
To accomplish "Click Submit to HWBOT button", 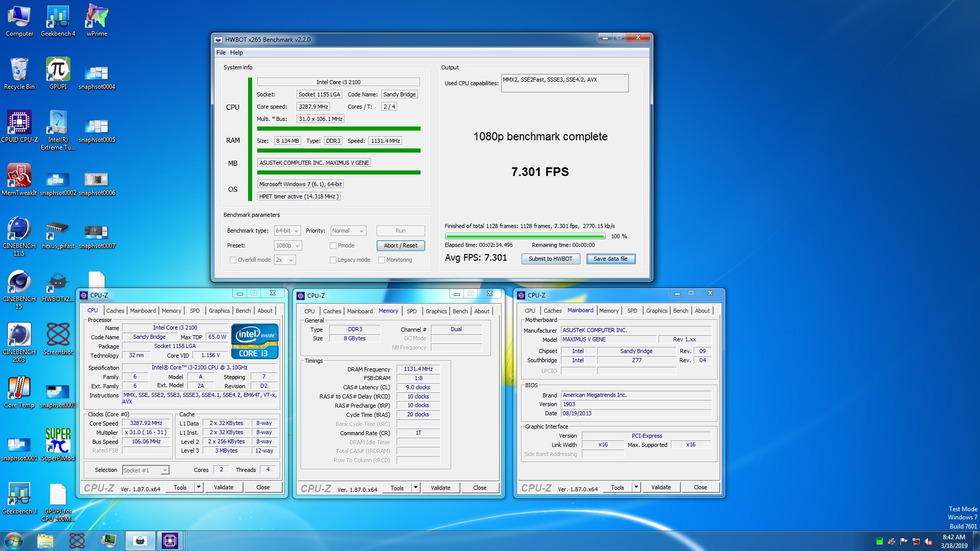I will (550, 259).
